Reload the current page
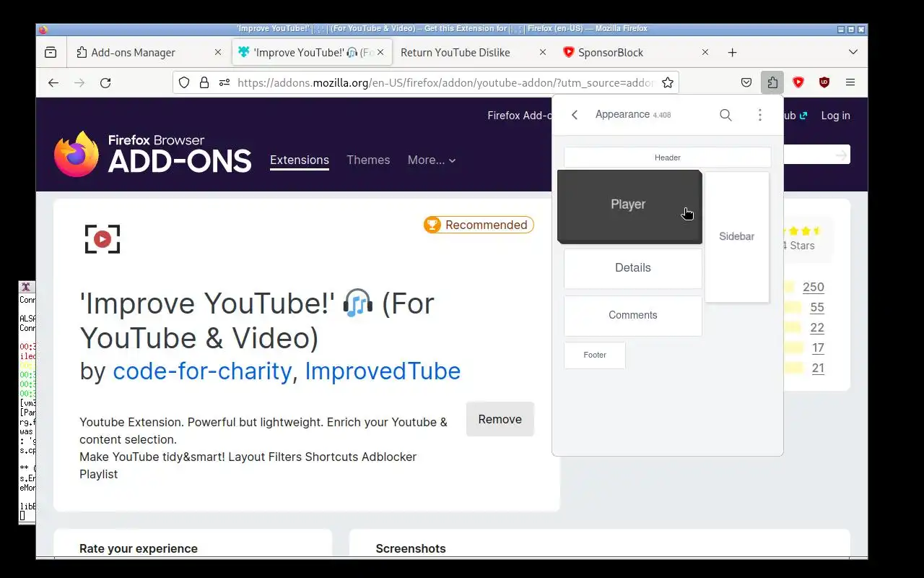Image resolution: width=924 pixels, height=578 pixels. [x=105, y=82]
